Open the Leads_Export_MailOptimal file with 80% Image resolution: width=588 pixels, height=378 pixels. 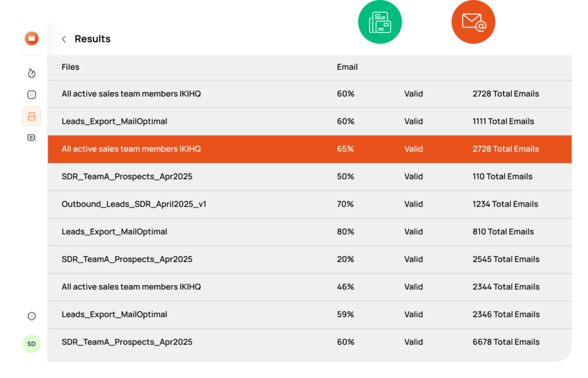coord(114,232)
